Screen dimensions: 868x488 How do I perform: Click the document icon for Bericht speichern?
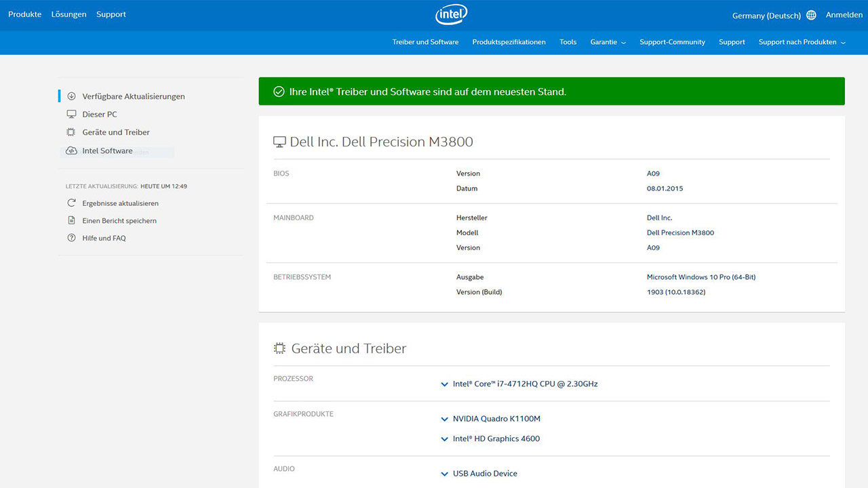pyautogui.click(x=71, y=221)
